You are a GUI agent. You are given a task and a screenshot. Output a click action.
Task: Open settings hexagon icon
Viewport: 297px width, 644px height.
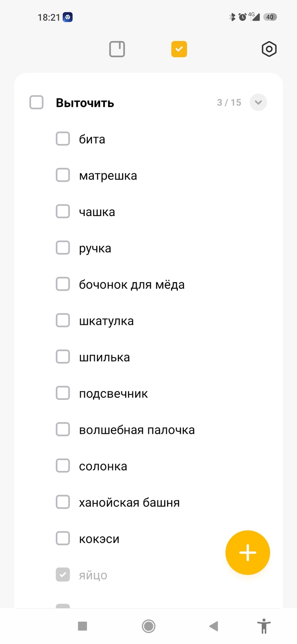coord(269,49)
